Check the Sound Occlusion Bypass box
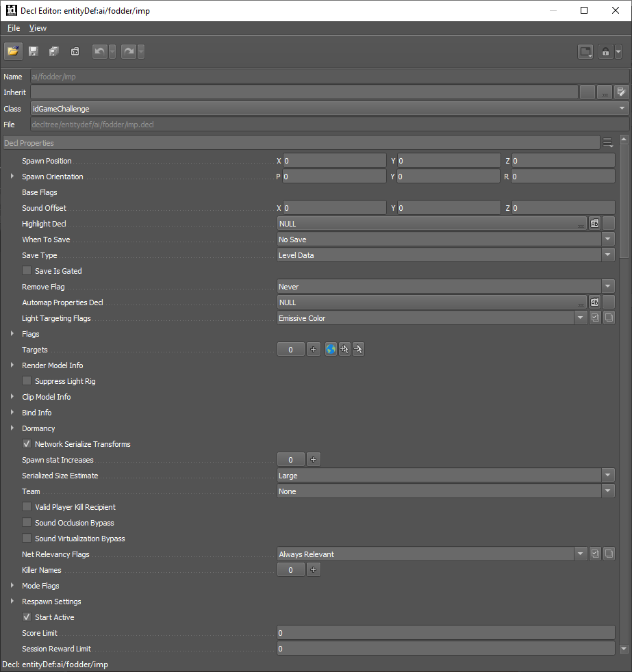 click(27, 522)
